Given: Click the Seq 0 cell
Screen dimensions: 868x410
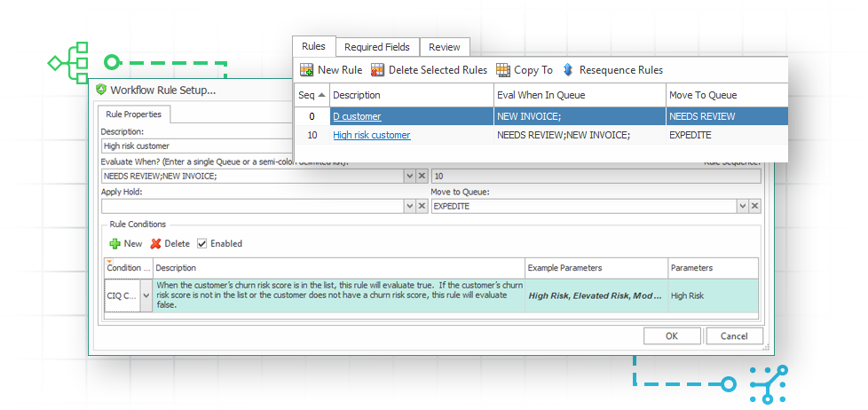Looking at the screenshot, I should (312, 116).
